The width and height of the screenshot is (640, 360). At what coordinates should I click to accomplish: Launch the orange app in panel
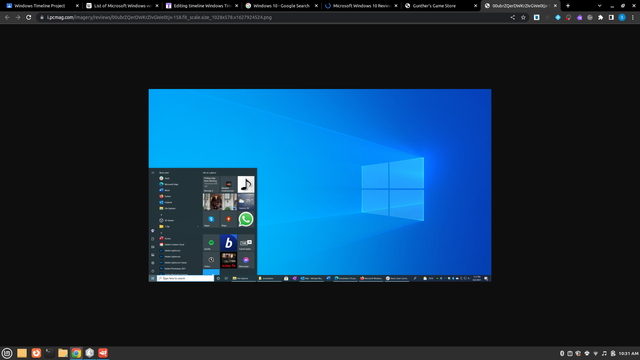point(36,353)
